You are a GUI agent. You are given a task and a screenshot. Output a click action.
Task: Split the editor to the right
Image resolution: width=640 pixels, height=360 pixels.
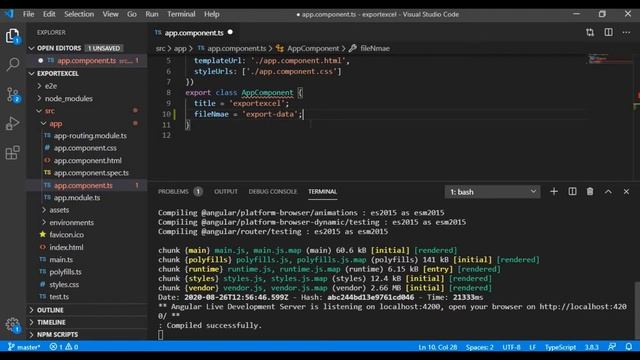tap(608, 32)
